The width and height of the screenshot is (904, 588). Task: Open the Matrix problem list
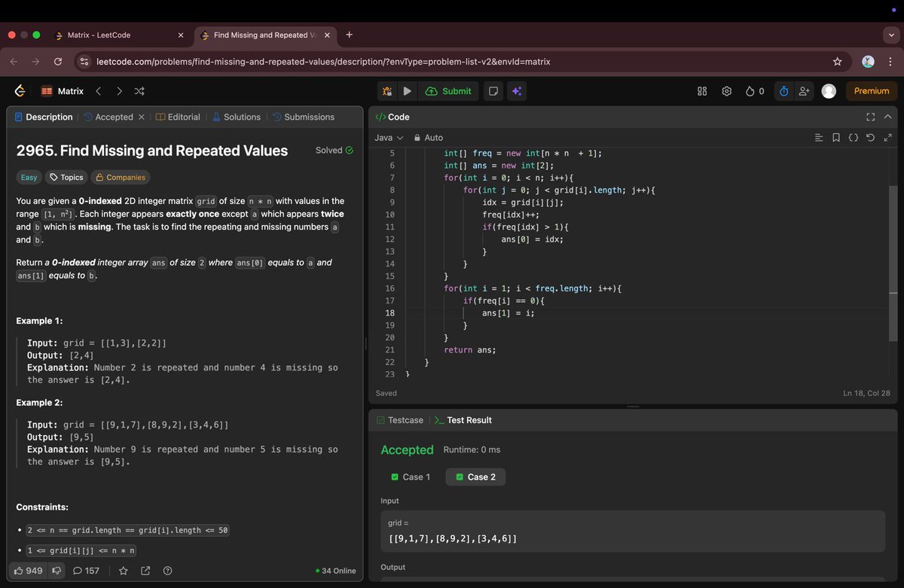pos(62,91)
